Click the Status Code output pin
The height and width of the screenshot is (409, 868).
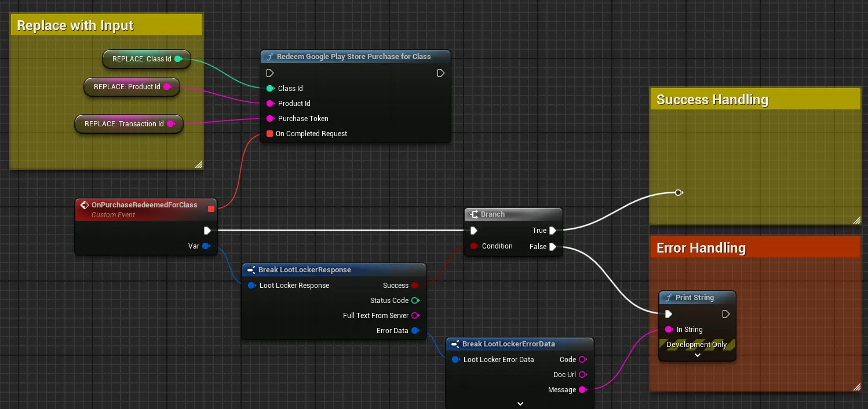[415, 300]
